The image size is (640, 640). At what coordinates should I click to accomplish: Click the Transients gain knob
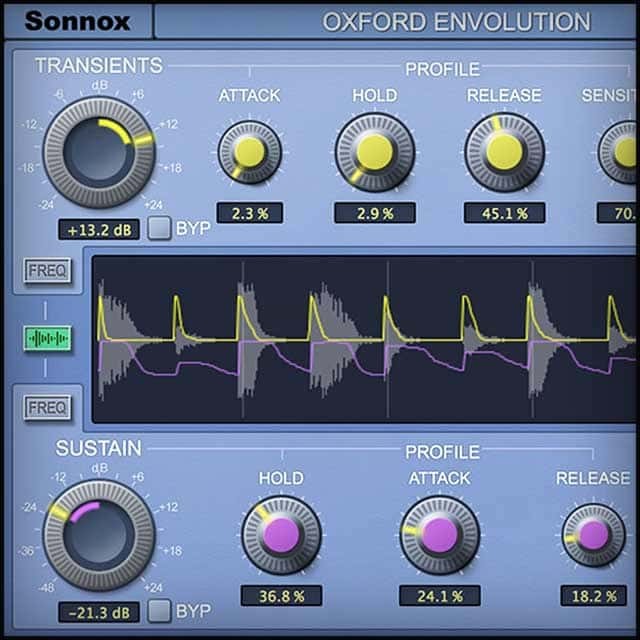(x=99, y=152)
